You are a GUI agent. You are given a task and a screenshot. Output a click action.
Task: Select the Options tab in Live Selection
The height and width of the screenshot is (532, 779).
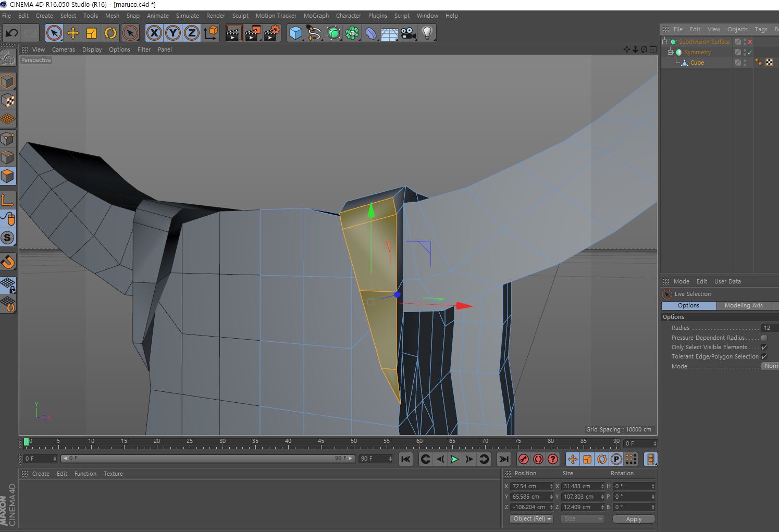[x=688, y=305]
